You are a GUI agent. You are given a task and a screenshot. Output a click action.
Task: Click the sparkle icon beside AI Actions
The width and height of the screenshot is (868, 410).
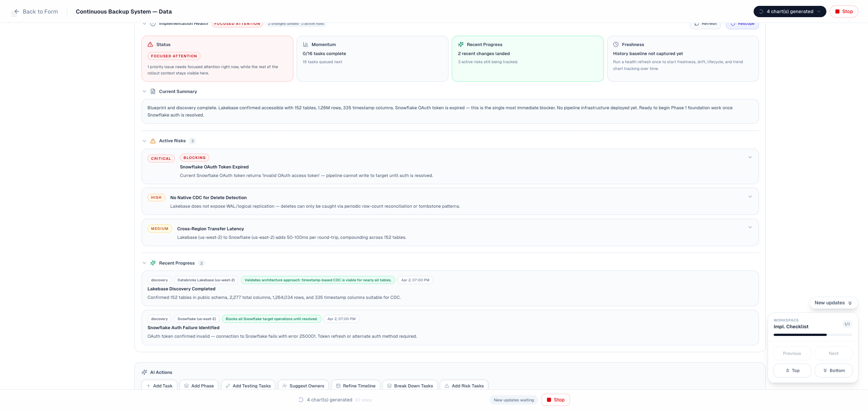click(x=144, y=373)
